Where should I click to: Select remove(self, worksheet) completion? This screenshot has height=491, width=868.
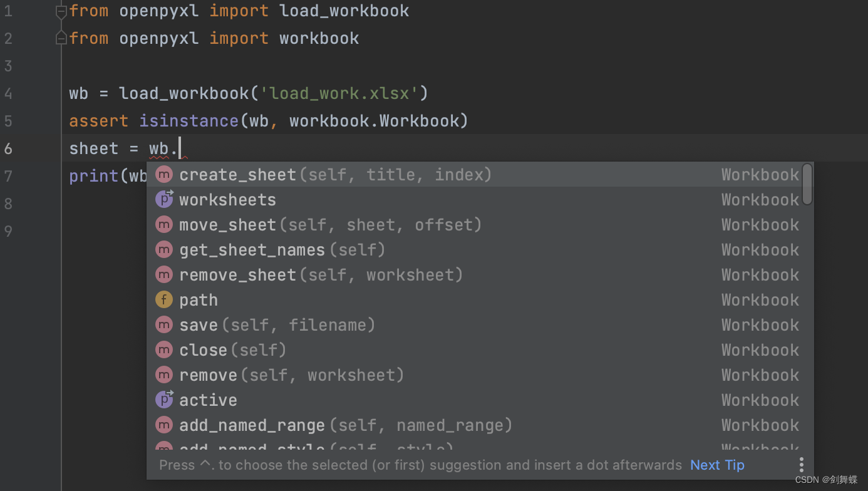[474, 375]
